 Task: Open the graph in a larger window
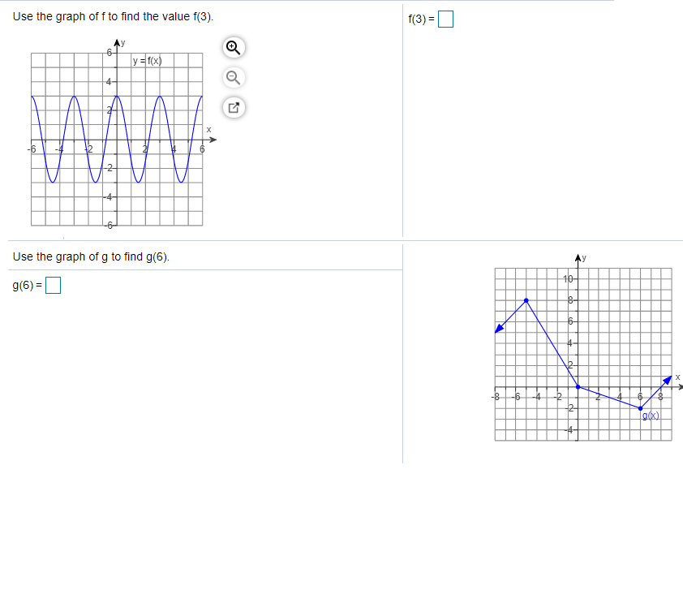click(233, 107)
